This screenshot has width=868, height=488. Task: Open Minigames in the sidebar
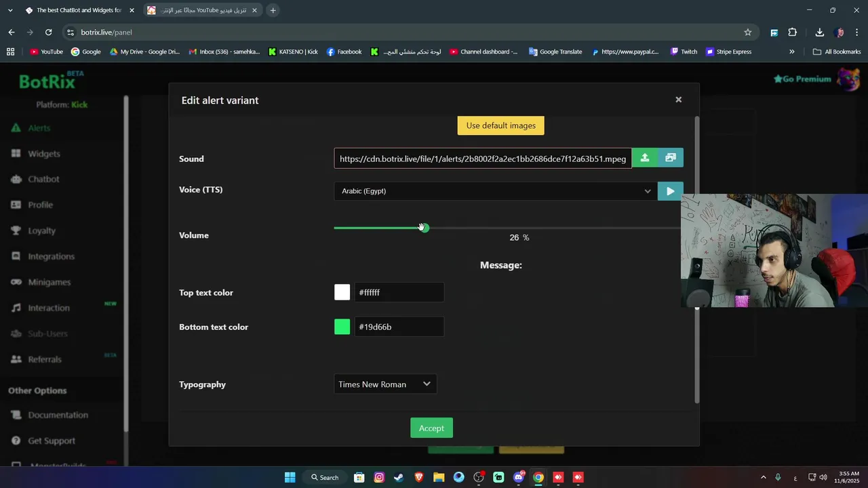(49, 282)
